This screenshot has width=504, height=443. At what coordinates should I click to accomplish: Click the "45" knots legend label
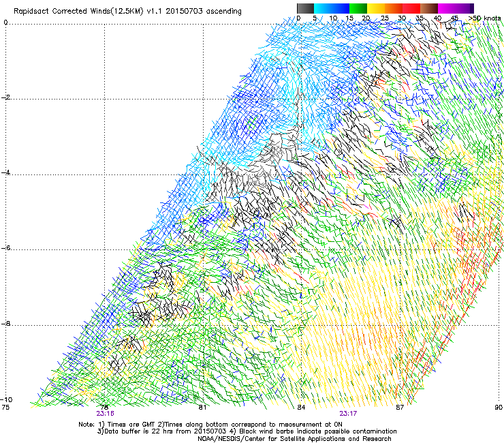point(454,18)
